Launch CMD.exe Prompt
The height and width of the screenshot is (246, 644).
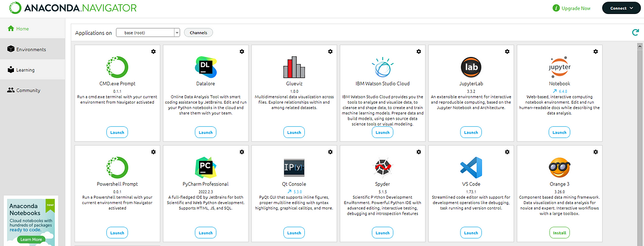pyautogui.click(x=116, y=132)
